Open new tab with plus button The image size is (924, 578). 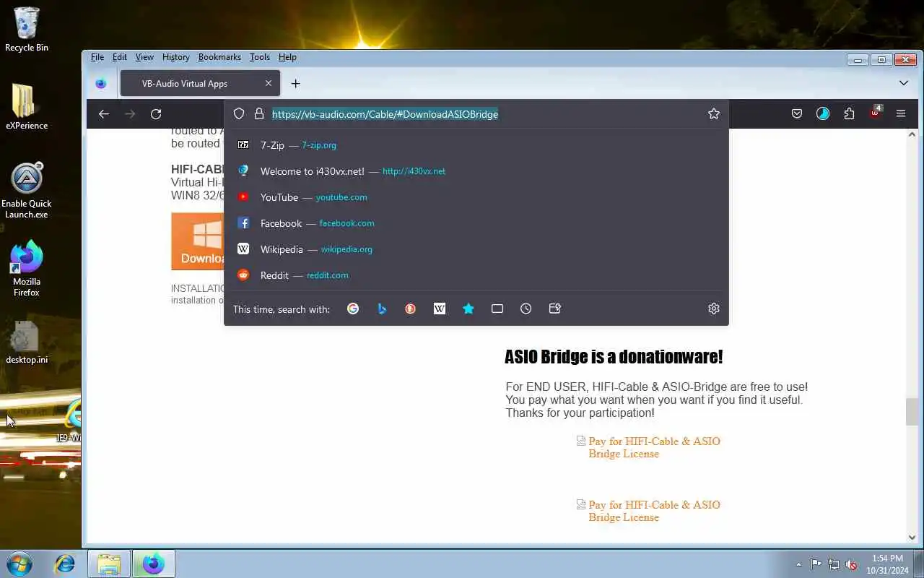coord(295,84)
